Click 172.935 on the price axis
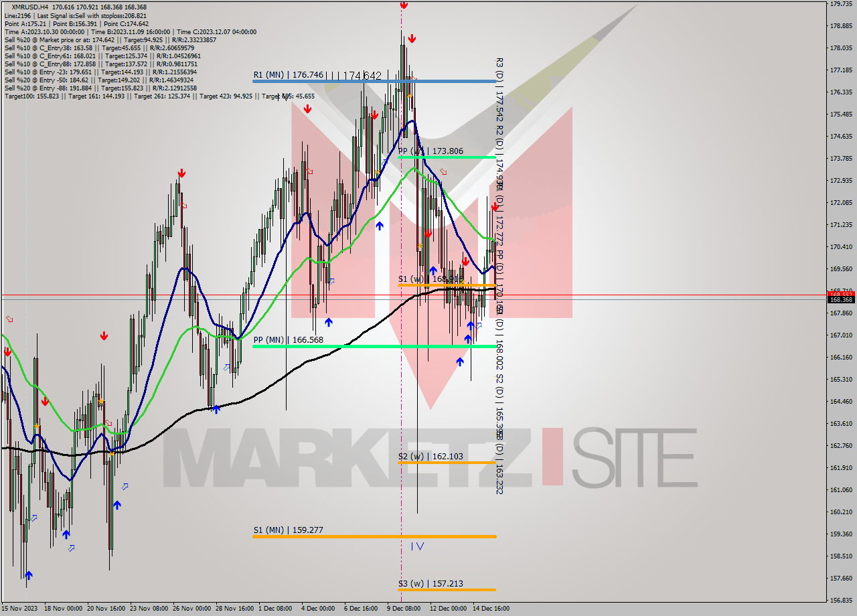 coord(841,181)
